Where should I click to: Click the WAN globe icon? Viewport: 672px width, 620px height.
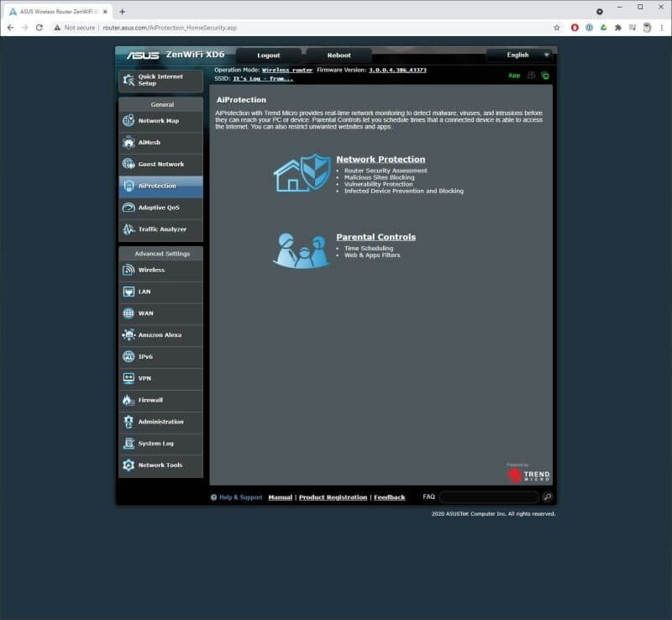129,313
